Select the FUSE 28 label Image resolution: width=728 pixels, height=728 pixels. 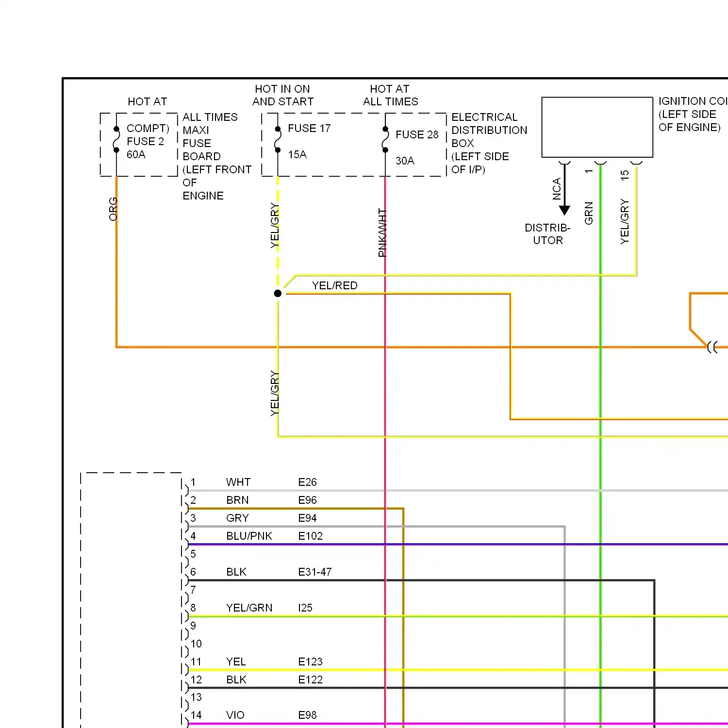tap(417, 134)
